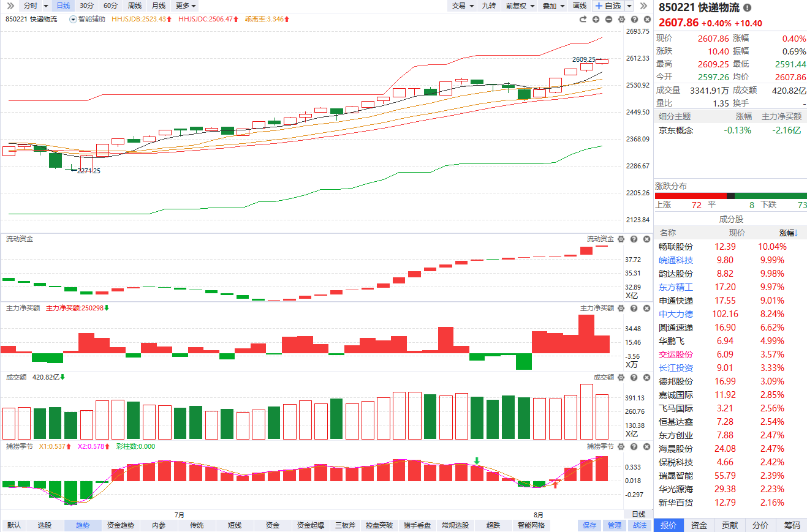
Task: Open 皖通科技 stock link
Action: 676,260
